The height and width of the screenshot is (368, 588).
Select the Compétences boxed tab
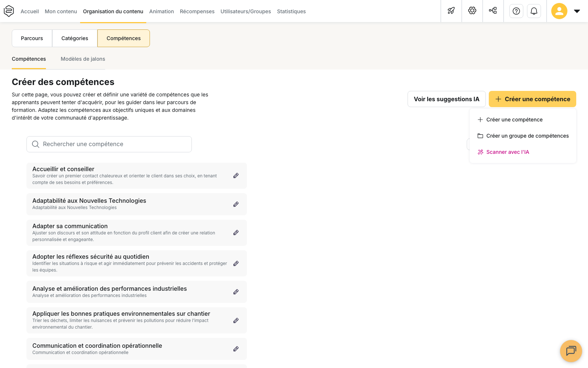tap(123, 38)
